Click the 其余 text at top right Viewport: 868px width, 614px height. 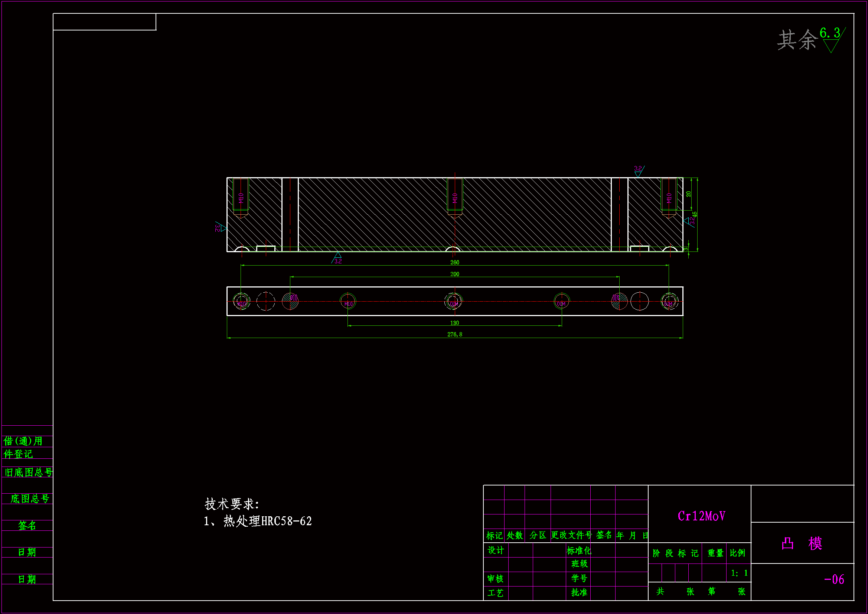pos(797,40)
